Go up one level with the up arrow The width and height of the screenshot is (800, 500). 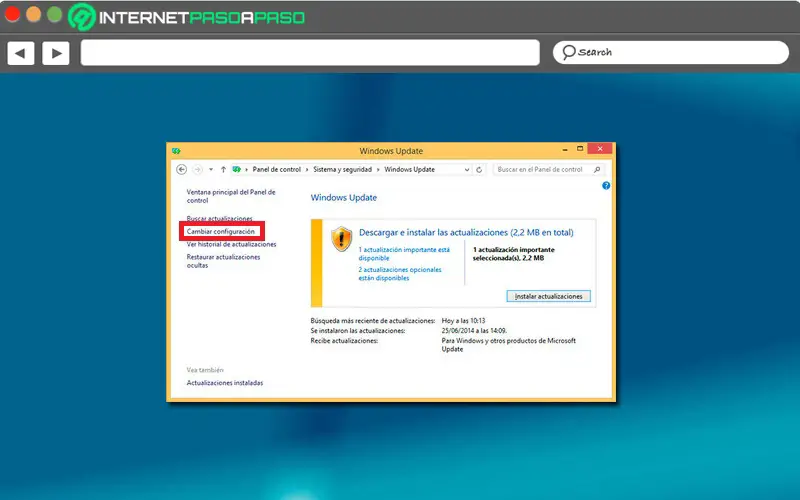coord(223,169)
